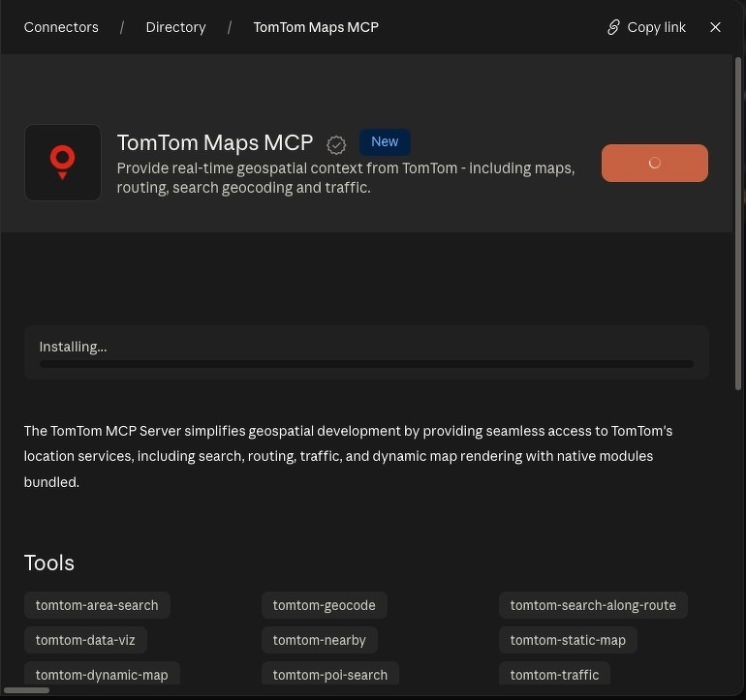
Task: Click the orange loading install button
Action: 655,163
